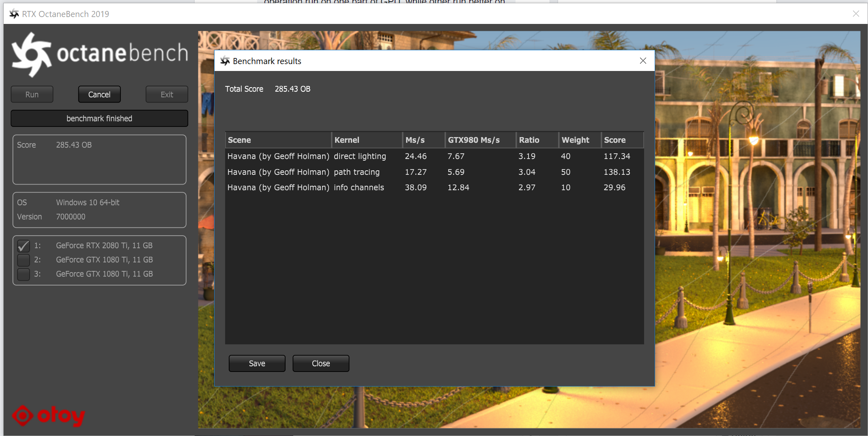Screen dimensions: 868x436
Task: Click the otoy logo
Action: click(49, 415)
